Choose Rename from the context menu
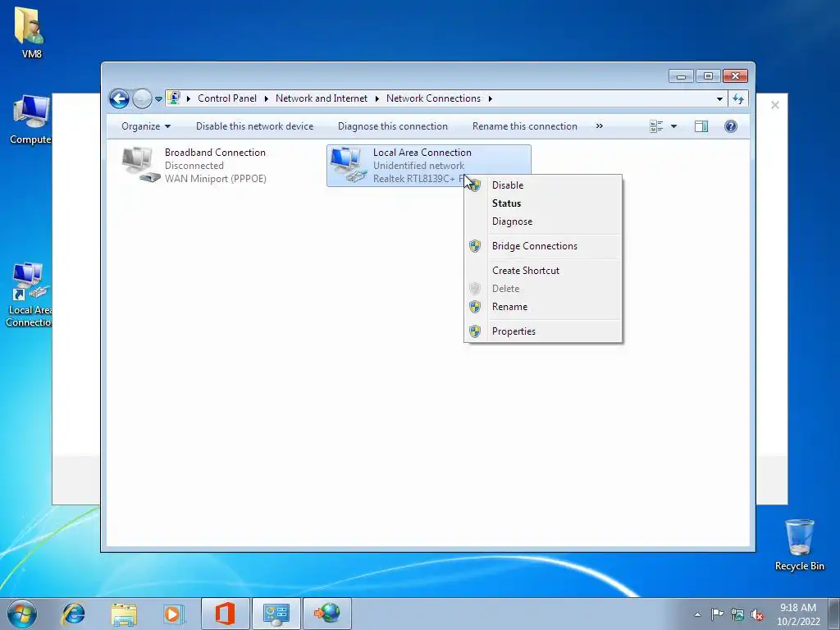 pos(543,307)
